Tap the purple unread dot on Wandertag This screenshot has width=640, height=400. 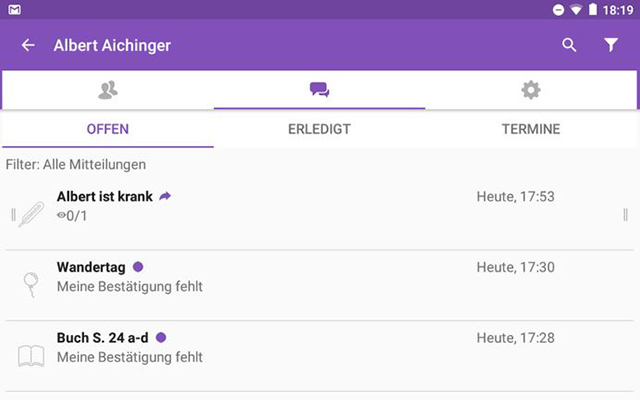(x=138, y=267)
